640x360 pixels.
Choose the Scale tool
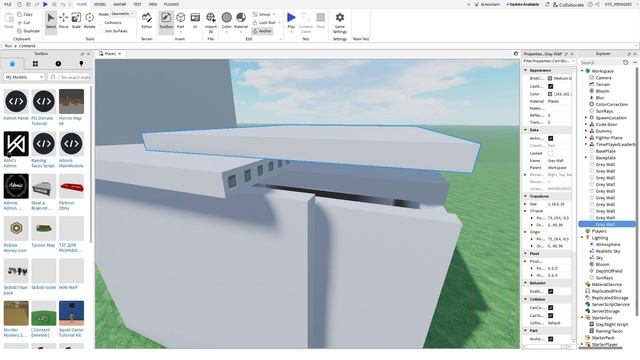76,20
